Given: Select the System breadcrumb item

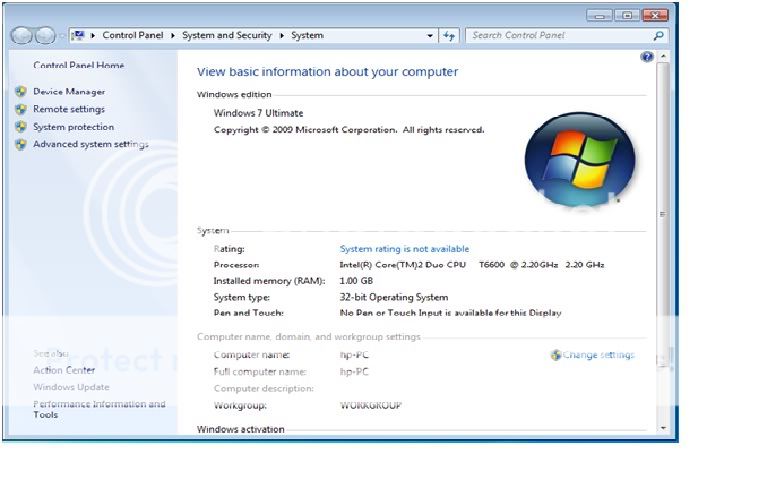Looking at the screenshot, I should coord(307,35).
